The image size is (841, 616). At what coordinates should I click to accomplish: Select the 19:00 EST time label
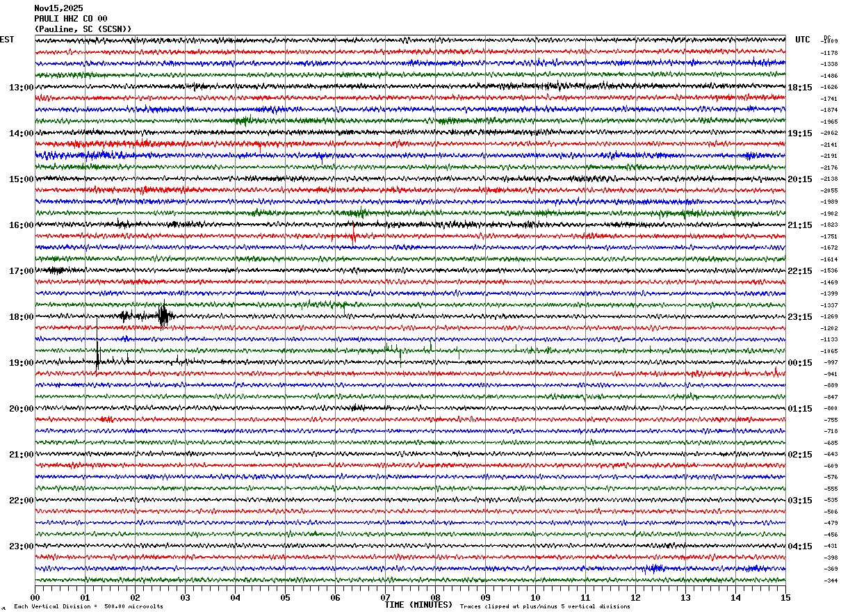[x=22, y=362]
